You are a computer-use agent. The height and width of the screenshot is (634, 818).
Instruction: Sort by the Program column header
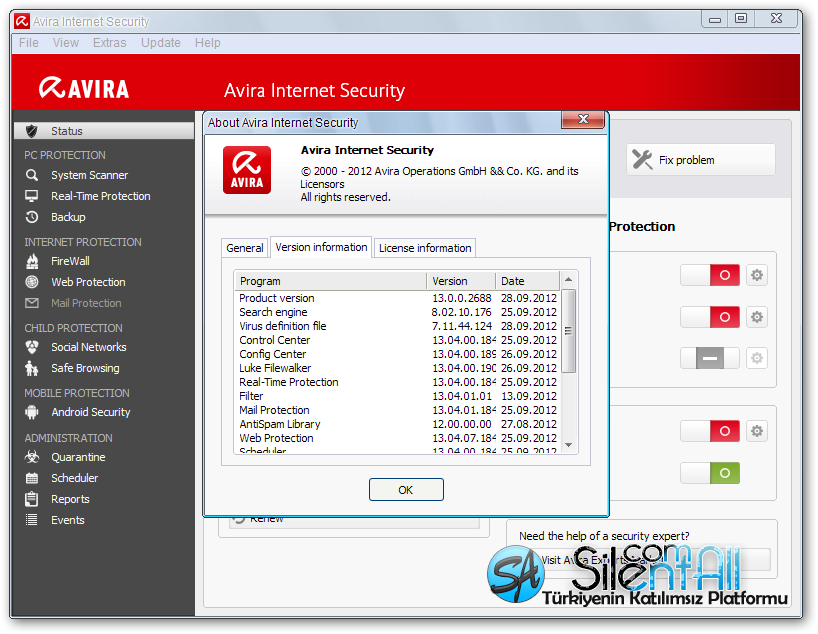pyautogui.click(x=331, y=281)
